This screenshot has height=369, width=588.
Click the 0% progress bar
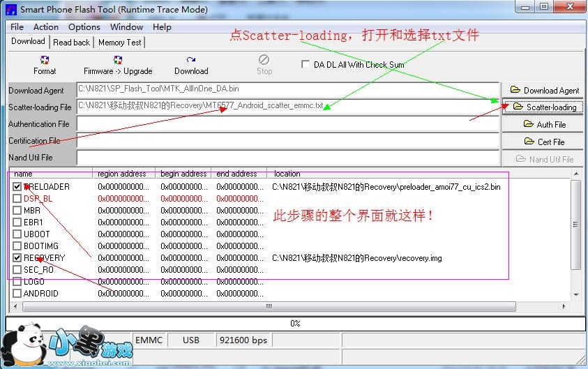(295, 323)
